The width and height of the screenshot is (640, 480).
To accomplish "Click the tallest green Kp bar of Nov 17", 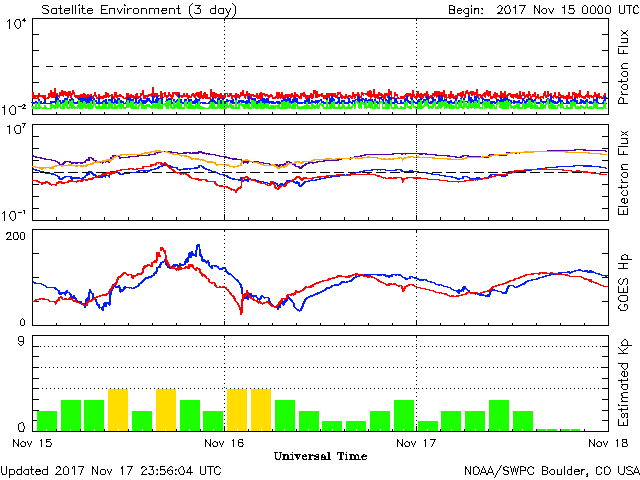I will [499, 416].
